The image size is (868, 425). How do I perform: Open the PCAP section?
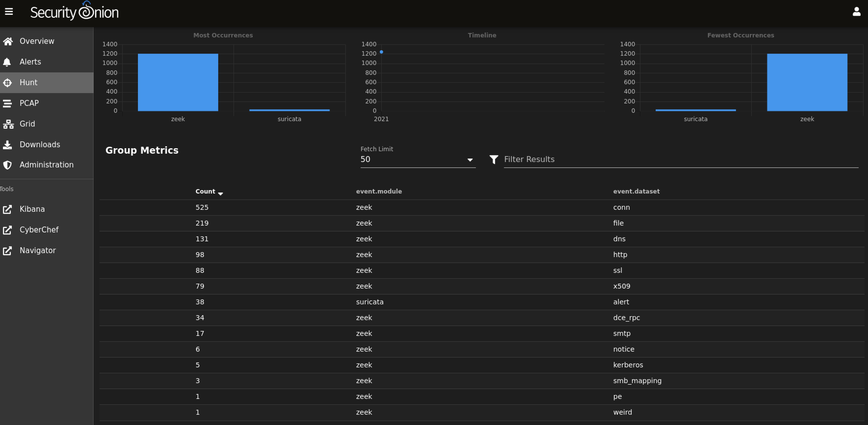47,103
